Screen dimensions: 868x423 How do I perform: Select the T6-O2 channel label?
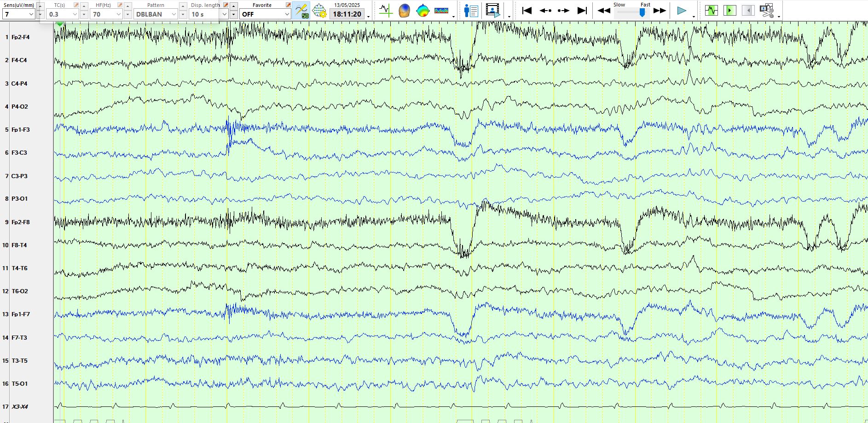(19, 291)
